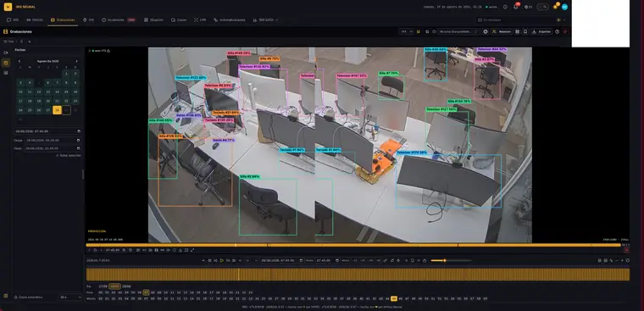Click the main date-time input field
The height and width of the screenshot is (311, 644).
pyautogui.click(x=47, y=131)
